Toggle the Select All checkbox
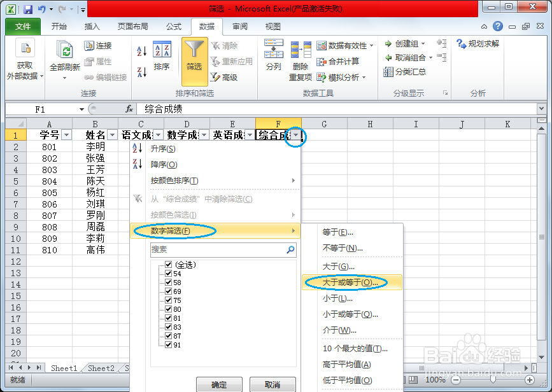Image resolution: width=552 pixels, height=392 pixels. [168, 264]
